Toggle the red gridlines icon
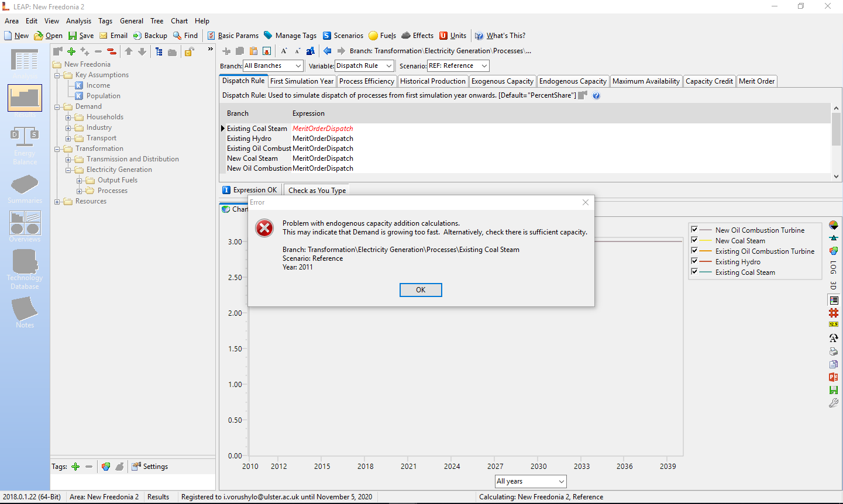Viewport: 843px width, 504px height. pos(834,313)
